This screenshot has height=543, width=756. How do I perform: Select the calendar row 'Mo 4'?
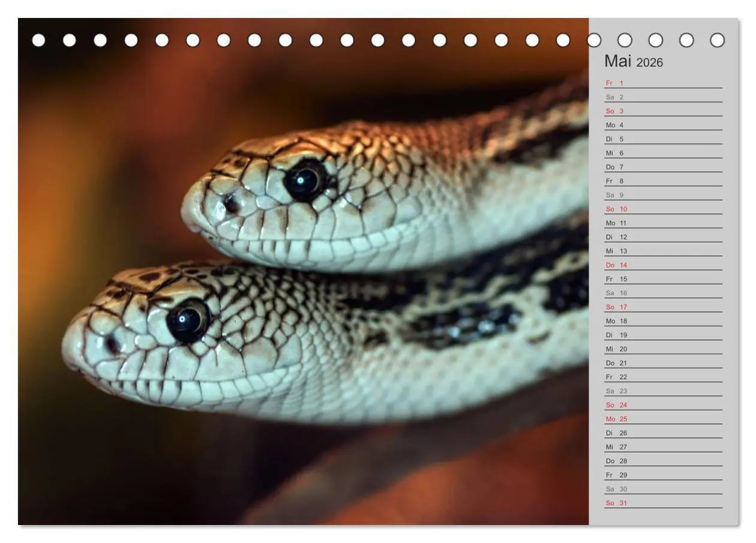tap(663, 125)
